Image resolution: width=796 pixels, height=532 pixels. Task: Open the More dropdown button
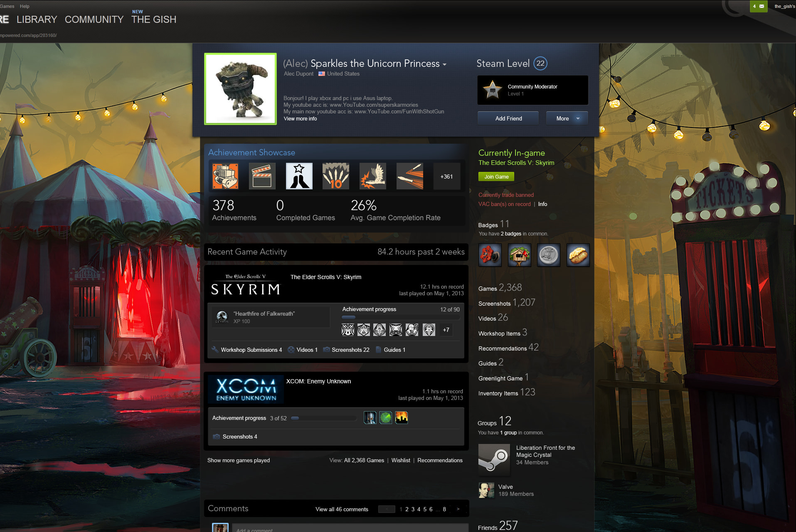567,118
